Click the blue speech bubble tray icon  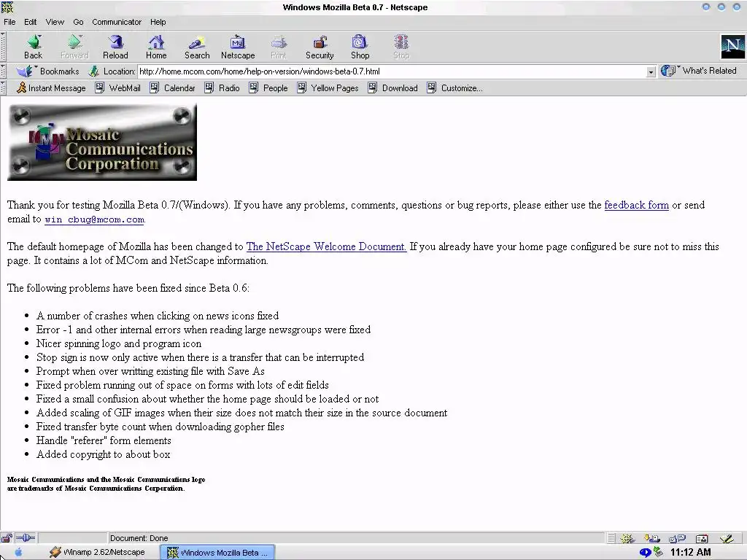coord(645,553)
